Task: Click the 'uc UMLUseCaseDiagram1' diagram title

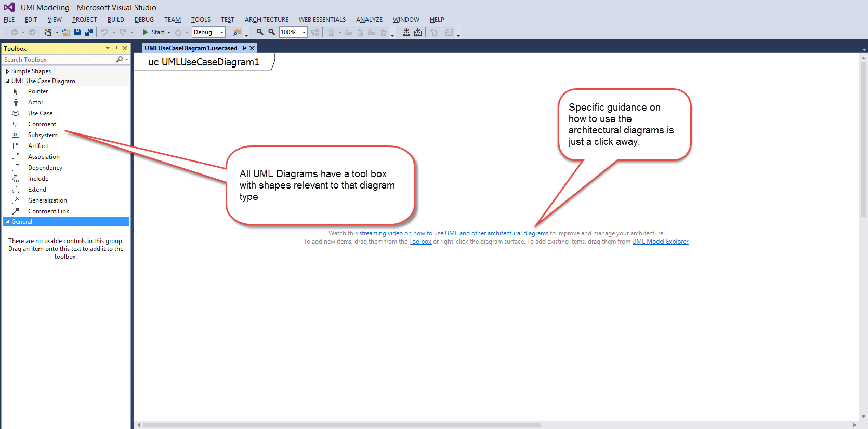Action: [203, 62]
